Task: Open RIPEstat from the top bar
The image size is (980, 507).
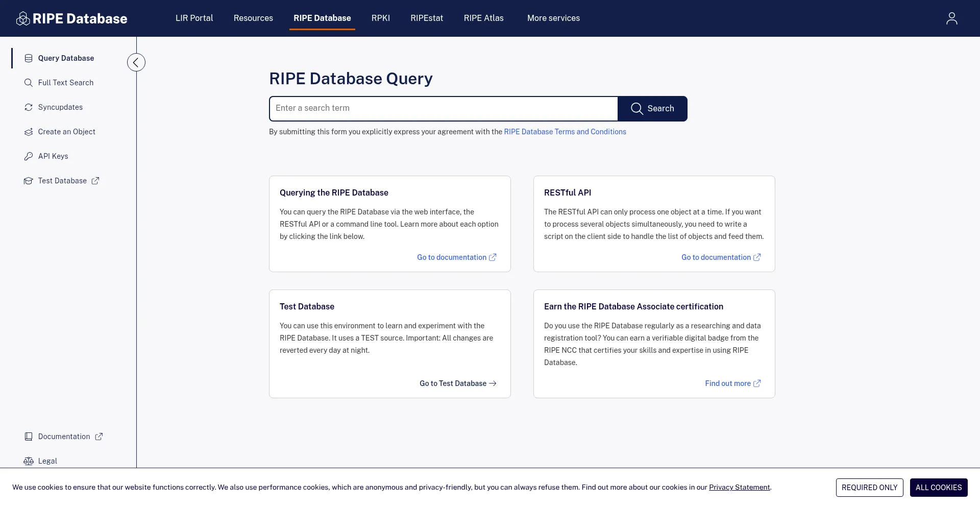Action: click(x=427, y=18)
